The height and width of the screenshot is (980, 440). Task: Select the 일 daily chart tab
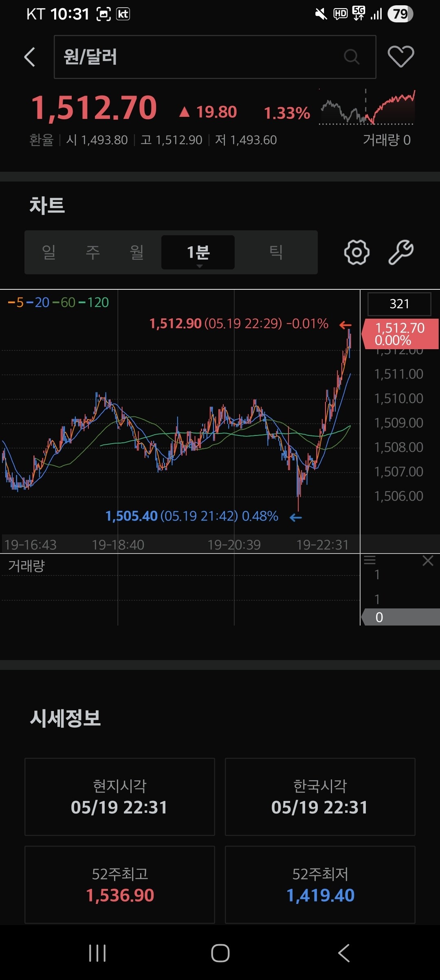(x=49, y=252)
